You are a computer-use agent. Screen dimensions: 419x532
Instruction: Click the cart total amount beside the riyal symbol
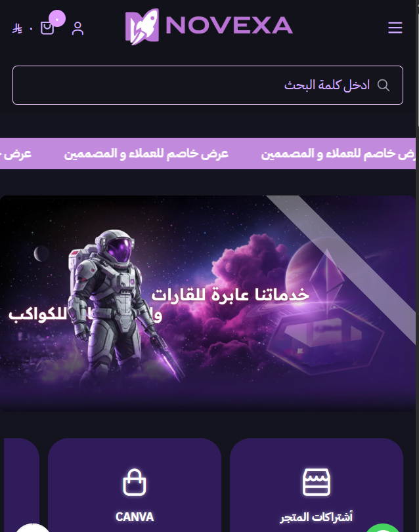click(31, 29)
